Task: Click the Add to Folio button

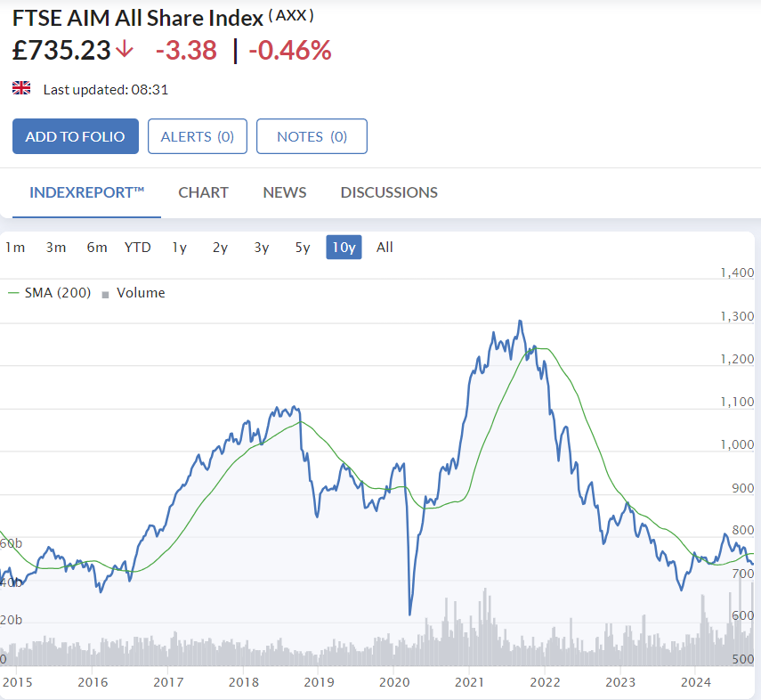Action: tap(76, 136)
